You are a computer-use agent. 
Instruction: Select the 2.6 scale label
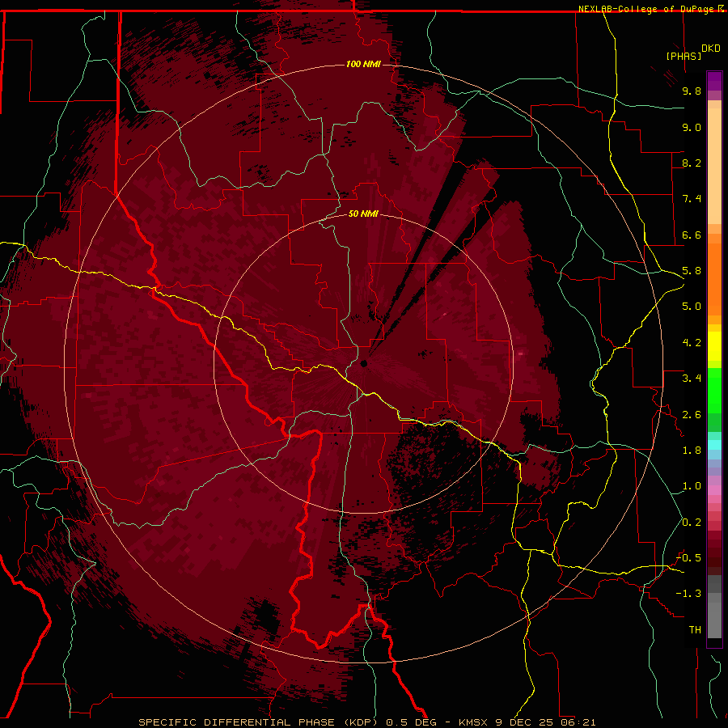click(x=692, y=415)
